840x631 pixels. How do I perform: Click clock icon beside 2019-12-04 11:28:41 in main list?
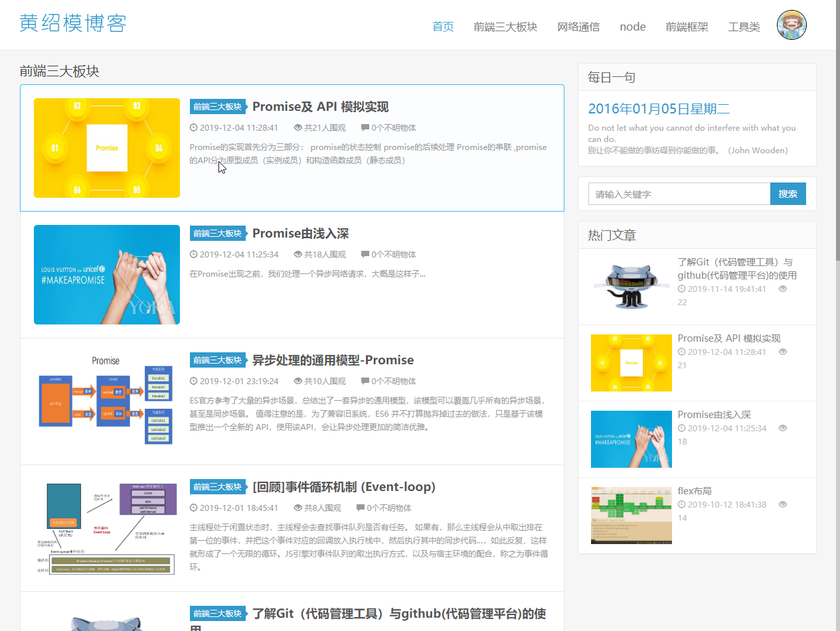pos(193,127)
